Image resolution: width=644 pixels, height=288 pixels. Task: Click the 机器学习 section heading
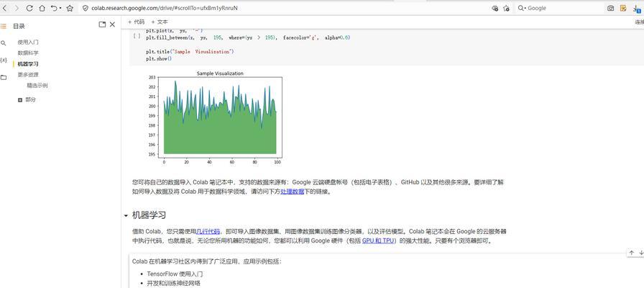pos(149,215)
